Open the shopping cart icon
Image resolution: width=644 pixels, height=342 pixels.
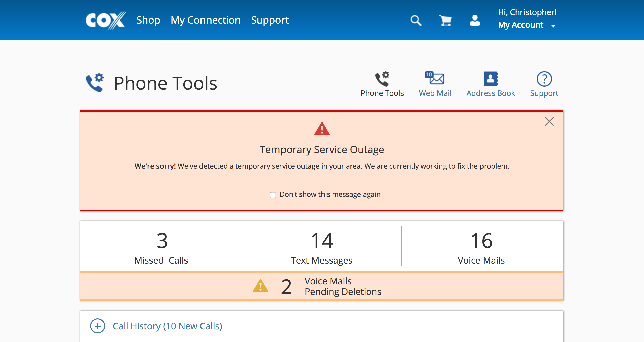445,20
